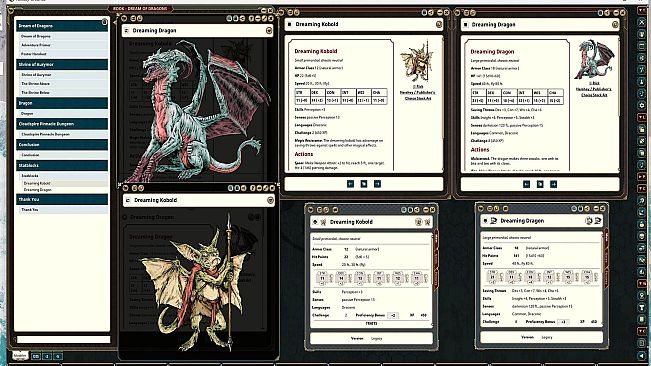Click stock art credit link under kobold thumbnail
Screen dimensions: 651x366
point(418,93)
